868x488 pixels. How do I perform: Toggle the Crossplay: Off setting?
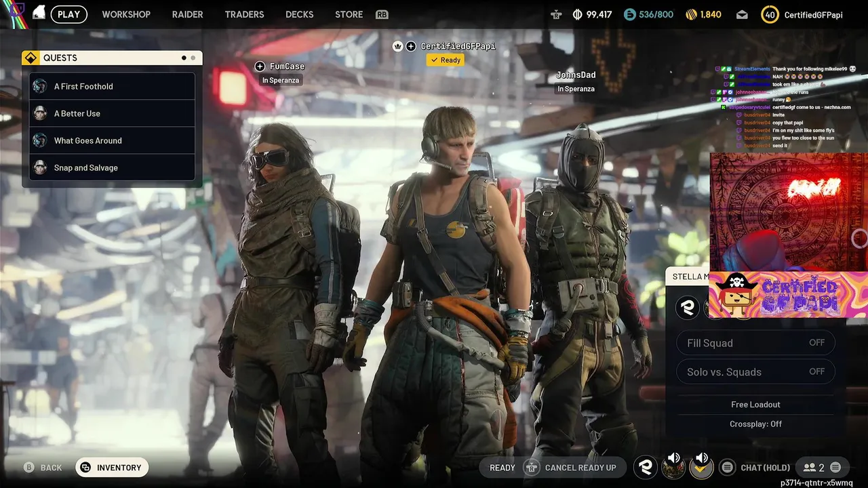pyautogui.click(x=755, y=424)
